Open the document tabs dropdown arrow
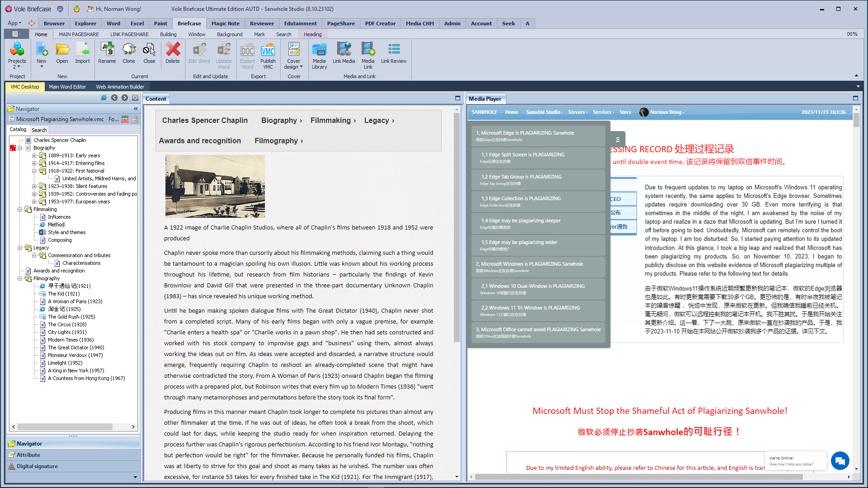868x488 pixels. [858, 86]
